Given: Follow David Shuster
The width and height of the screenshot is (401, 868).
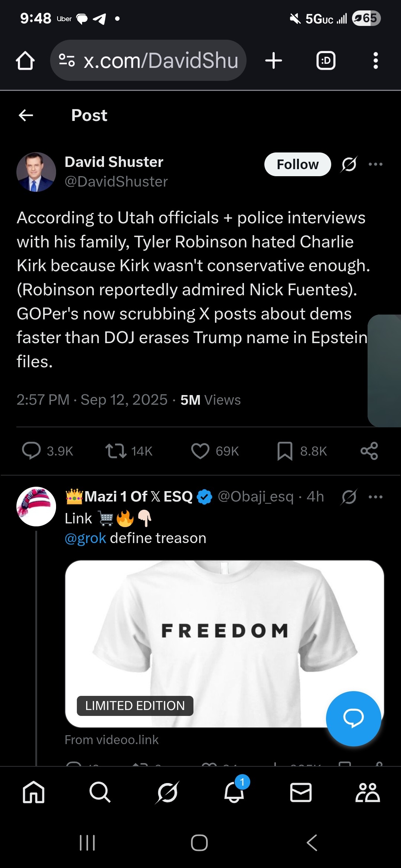Looking at the screenshot, I should [297, 164].
